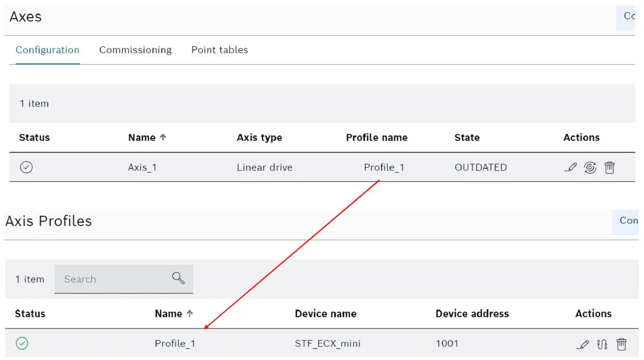Screen dimensions: 644x360
Task: Select the Configuration tab
Action: point(47,50)
